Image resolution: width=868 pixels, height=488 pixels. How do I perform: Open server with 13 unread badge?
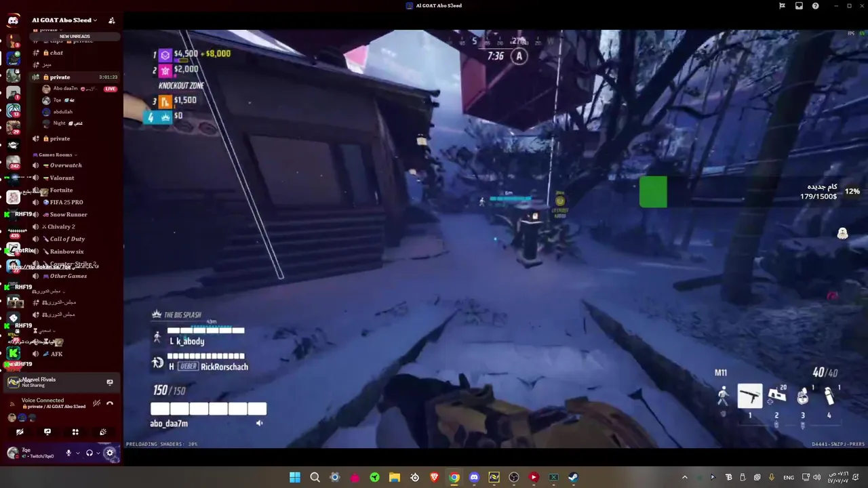click(x=14, y=110)
